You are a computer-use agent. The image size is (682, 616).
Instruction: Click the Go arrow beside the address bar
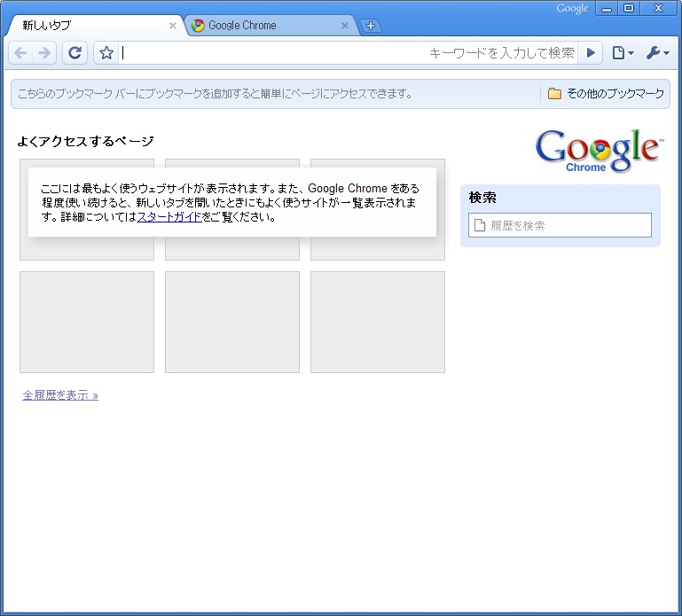[x=591, y=53]
